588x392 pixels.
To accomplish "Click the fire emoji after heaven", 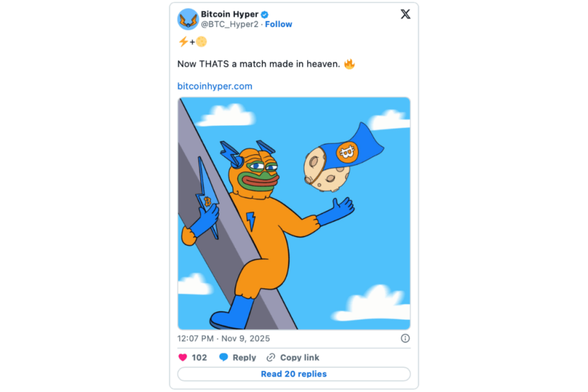I will click(349, 64).
